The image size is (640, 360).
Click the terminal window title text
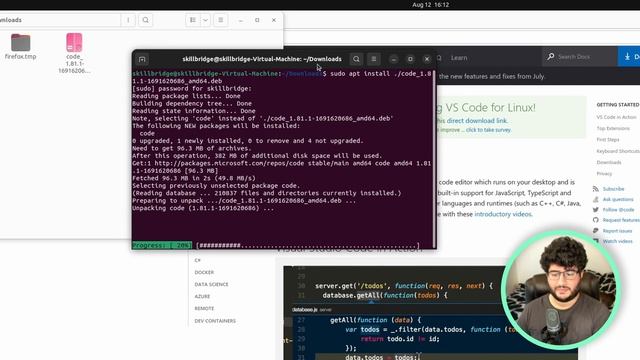pyautogui.click(x=262, y=59)
